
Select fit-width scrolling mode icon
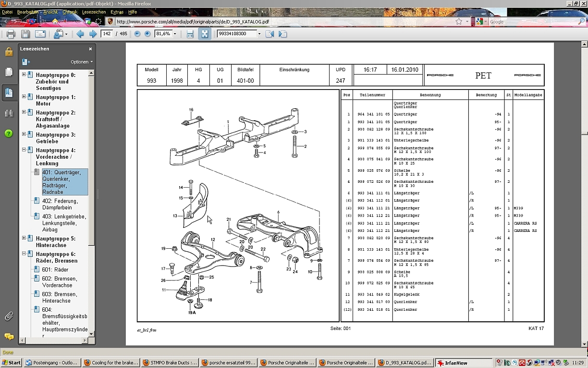(x=190, y=34)
